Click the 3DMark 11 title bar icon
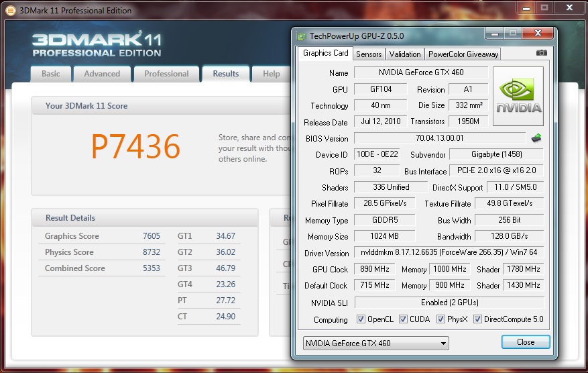Viewport: 588px width, 373px height. point(11,11)
